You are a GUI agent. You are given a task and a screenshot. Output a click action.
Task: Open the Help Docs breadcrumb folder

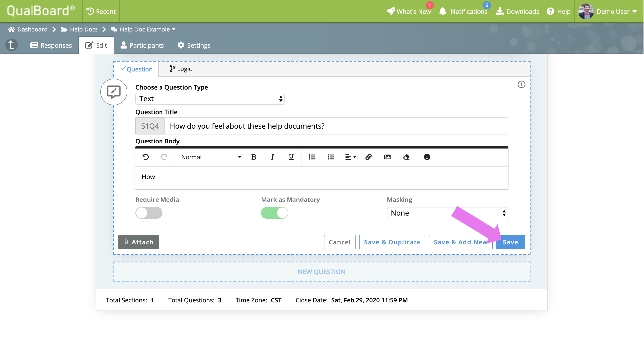point(79,29)
